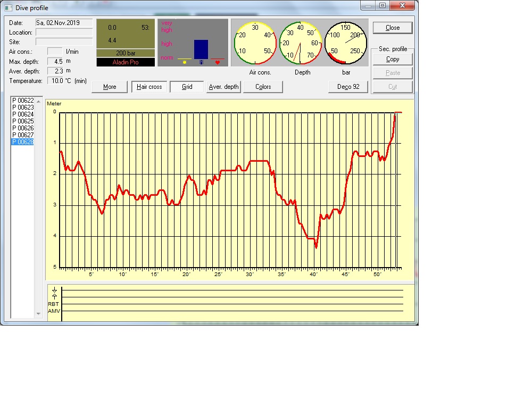Select the highlighted dive P 00628
Screen dimensions: 532x399
click(23, 142)
